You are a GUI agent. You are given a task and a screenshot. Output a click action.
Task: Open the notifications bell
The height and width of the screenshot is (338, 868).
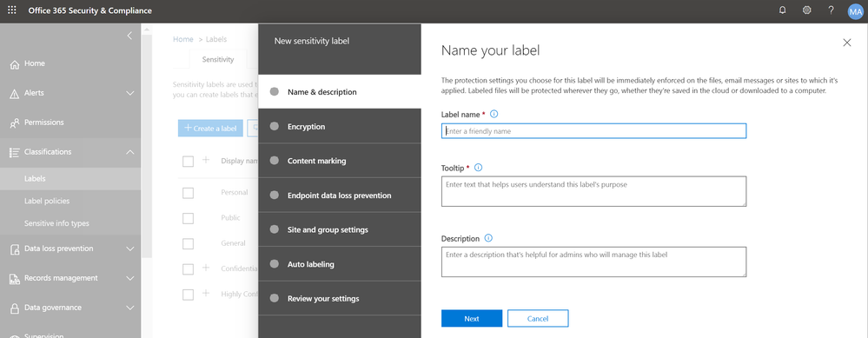[782, 10]
